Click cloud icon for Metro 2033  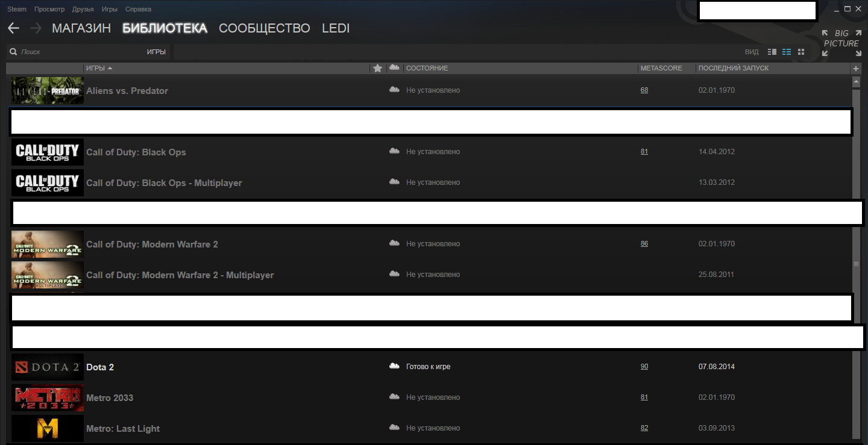click(394, 397)
